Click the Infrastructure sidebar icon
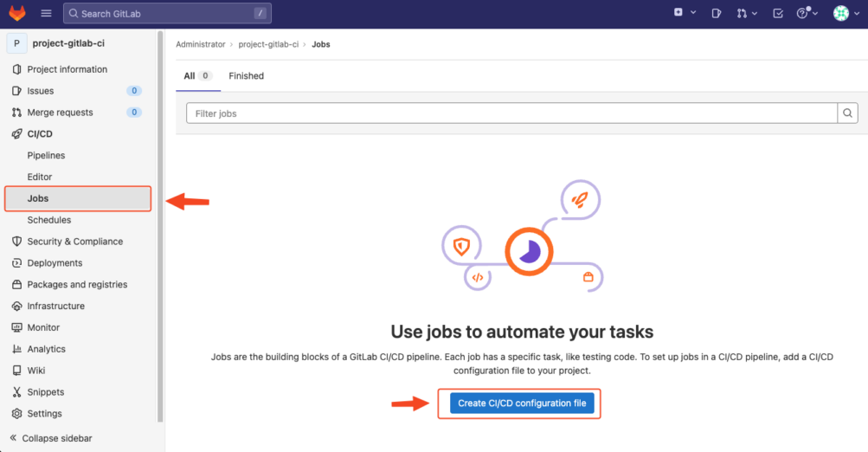Image resolution: width=868 pixels, height=452 pixels. tap(16, 306)
